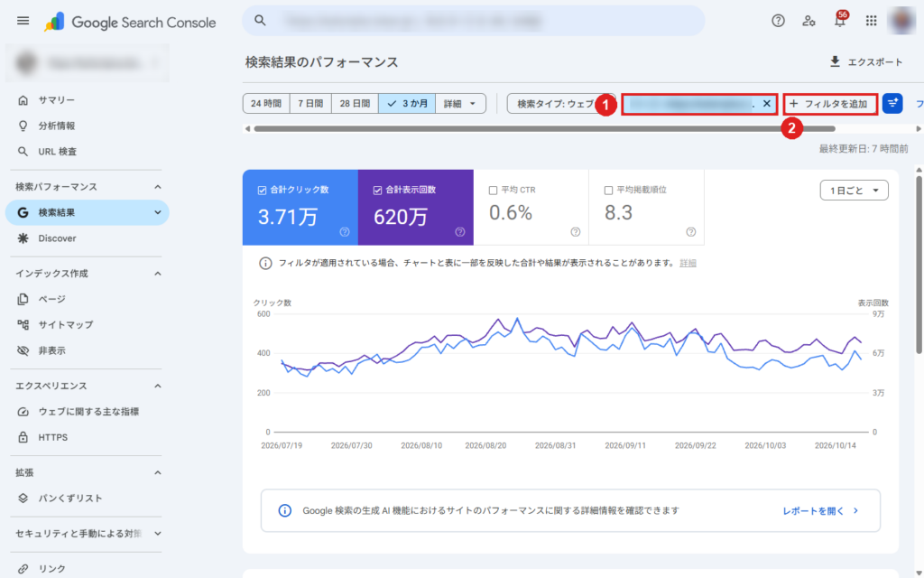Click the 非表示 crossed-eye icon

pyautogui.click(x=23, y=350)
